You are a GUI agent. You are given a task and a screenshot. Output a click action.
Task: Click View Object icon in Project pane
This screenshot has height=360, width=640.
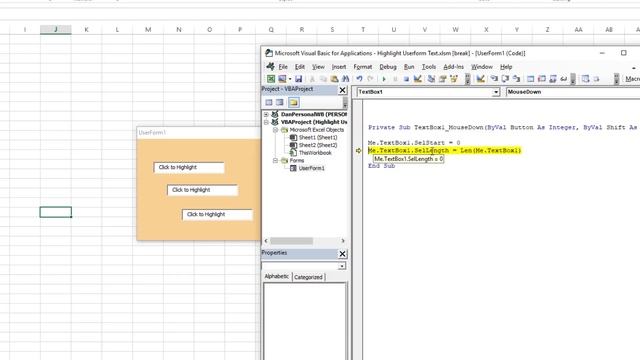pyautogui.click(x=280, y=102)
